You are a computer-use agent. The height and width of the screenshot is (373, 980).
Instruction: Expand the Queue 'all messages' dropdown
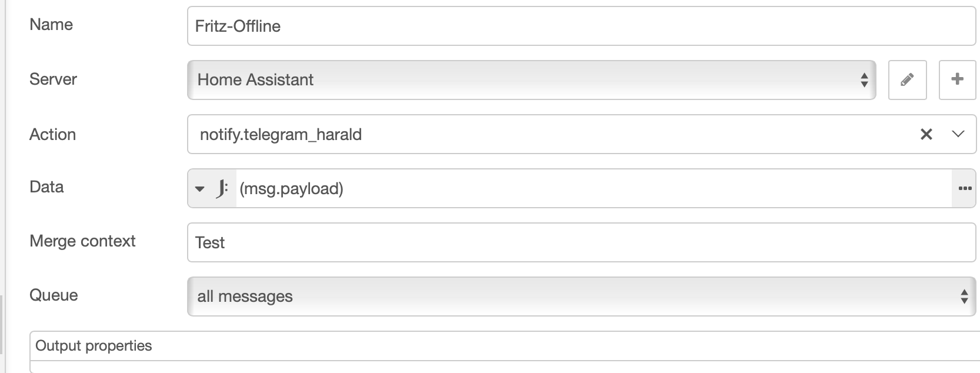[581, 297]
